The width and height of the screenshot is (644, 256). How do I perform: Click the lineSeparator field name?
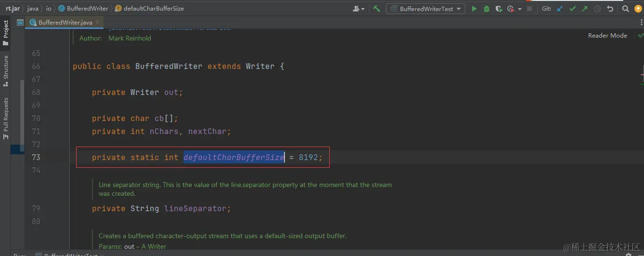click(195, 208)
